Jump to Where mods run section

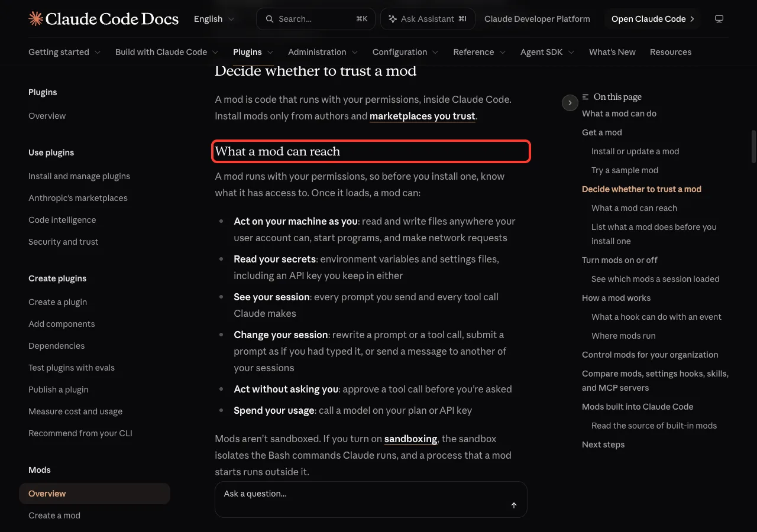(x=623, y=336)
